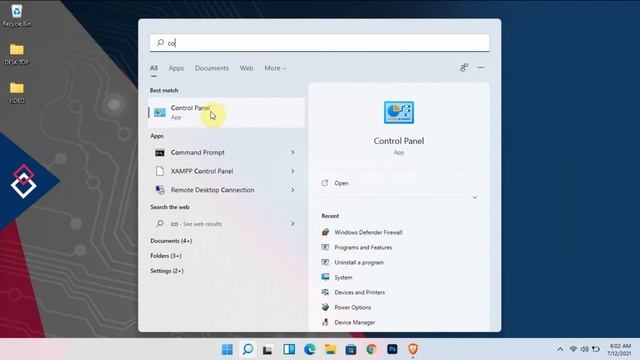Open File Explorer from taskbar

pyautogui.click(x=330, y=349)
